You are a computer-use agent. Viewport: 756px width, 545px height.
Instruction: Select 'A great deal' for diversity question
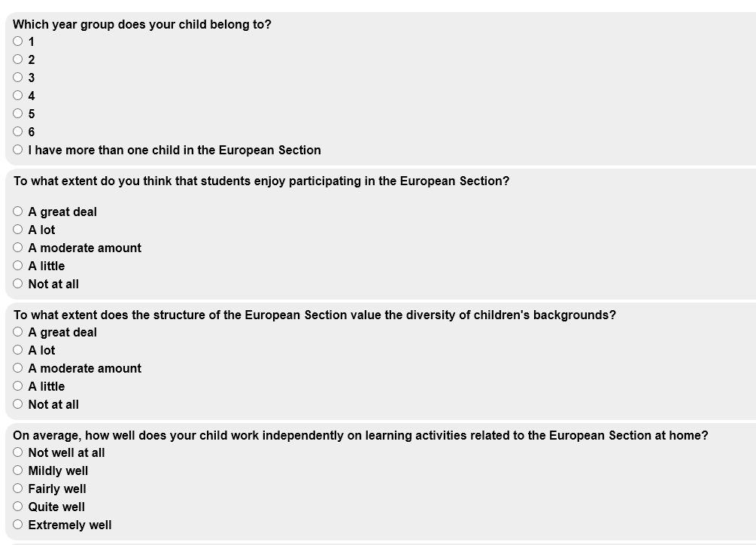coord(18,332)
